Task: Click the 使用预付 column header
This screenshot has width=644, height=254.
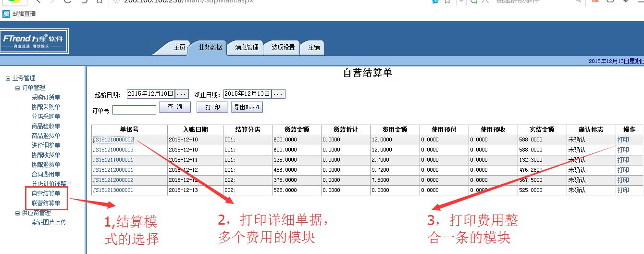Action: point(444,130)
